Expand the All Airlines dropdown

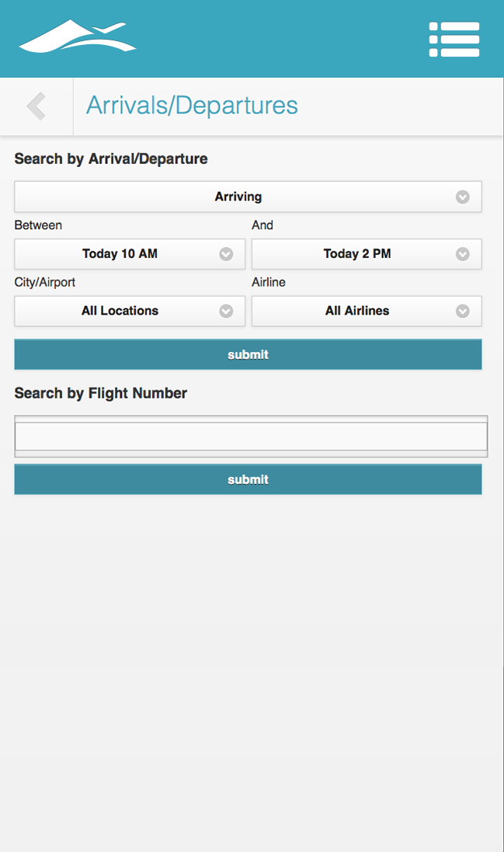[357, 311]
